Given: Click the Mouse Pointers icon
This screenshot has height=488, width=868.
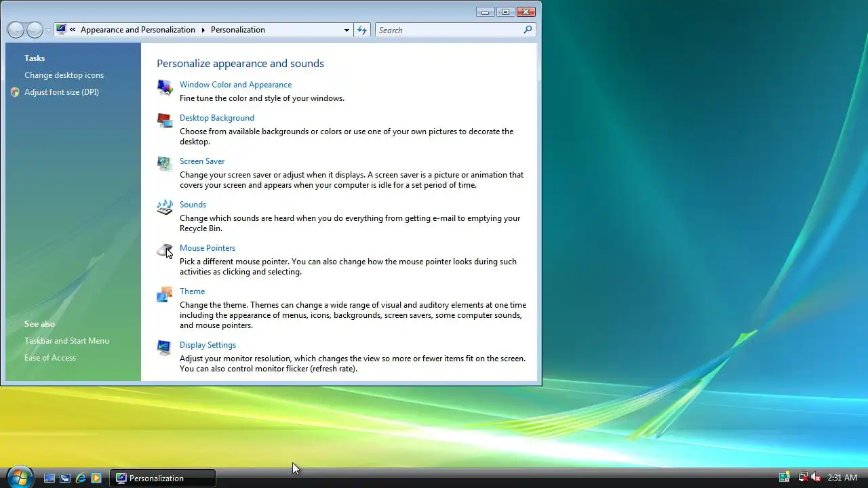Looking at the screenshot, I should (165, 251).
